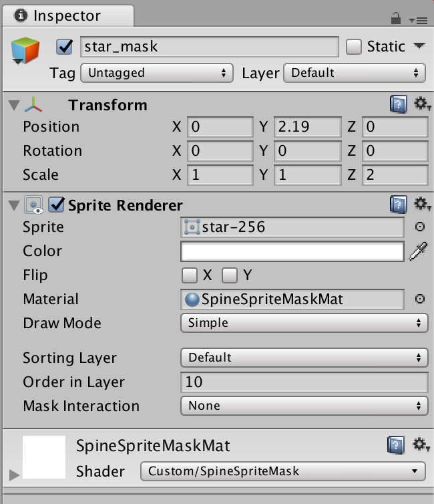434x504 pixels.
Task: Open SpineSpriteMaskMat gear settings menu
Action: [421, 445]
